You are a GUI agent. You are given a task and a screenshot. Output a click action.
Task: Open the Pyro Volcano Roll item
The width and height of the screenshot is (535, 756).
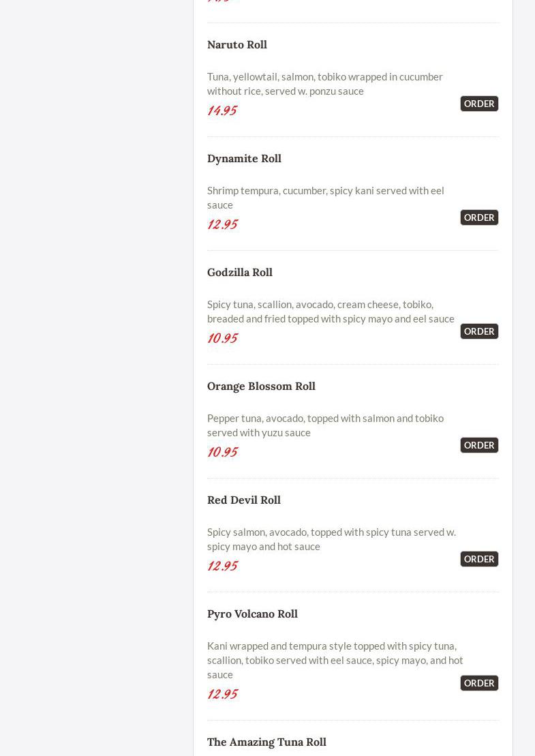point(252,614)
